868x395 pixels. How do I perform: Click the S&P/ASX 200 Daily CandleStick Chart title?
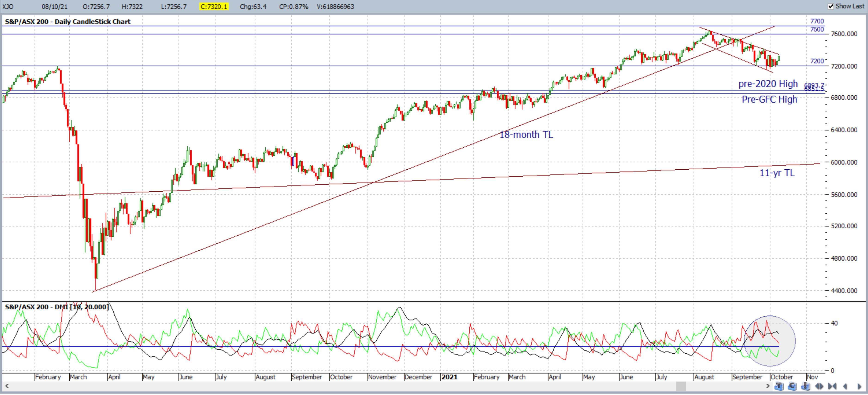coord(67,22)
